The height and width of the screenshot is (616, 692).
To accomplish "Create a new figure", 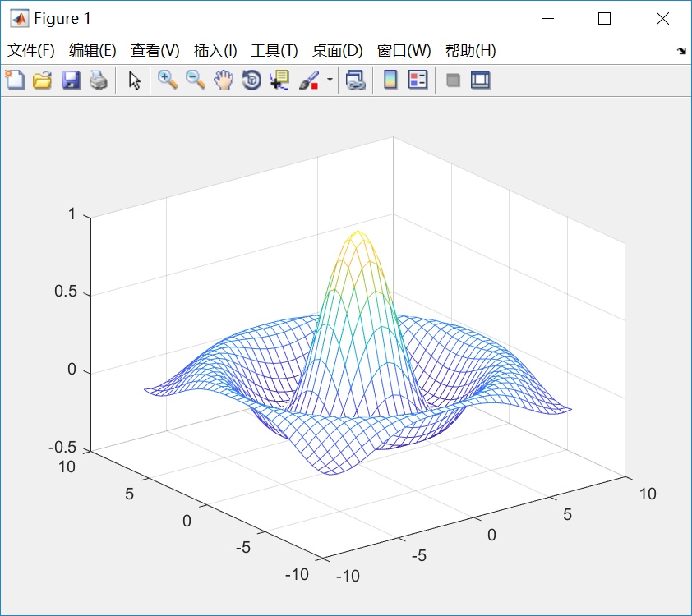I will [14, 80].
